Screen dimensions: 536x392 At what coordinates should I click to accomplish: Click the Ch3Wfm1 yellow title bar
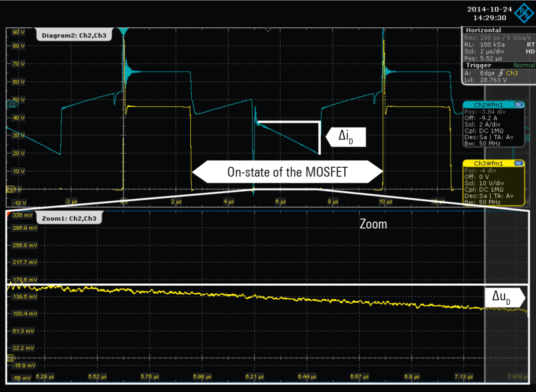tap(487, 163)
